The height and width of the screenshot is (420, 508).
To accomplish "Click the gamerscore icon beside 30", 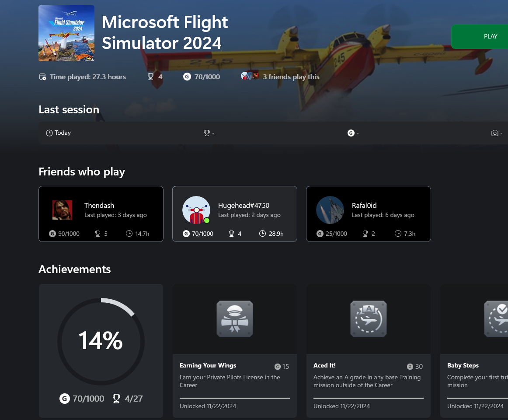I will coord(410,367).
